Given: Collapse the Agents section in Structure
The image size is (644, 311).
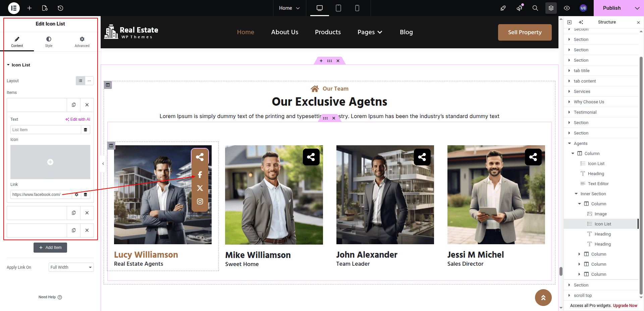Looking at the screenshot, I should [569, 144].
